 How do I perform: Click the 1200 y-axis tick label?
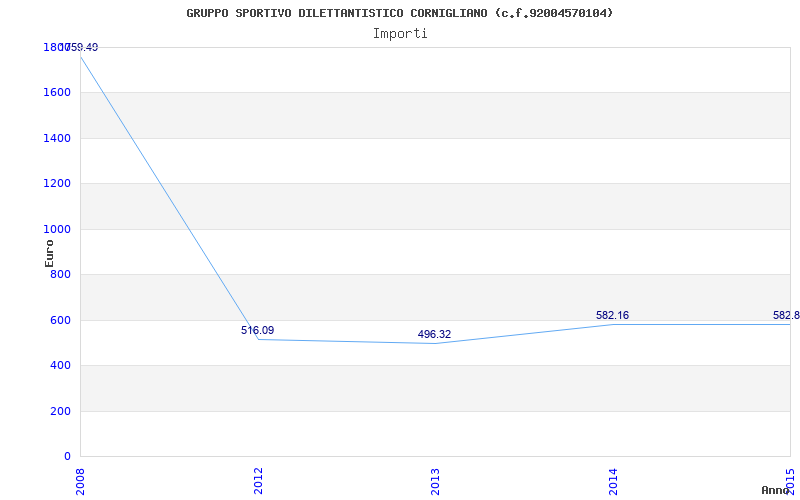57,184
